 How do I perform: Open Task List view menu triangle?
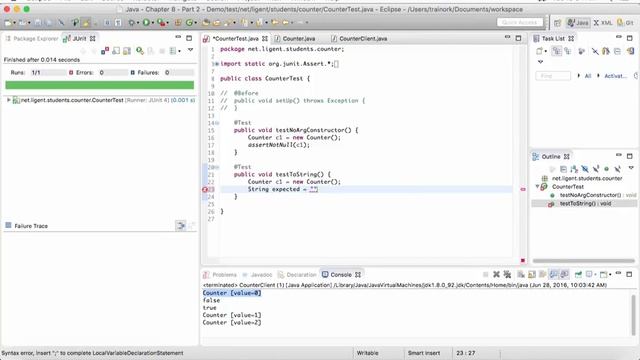[540, 62]
